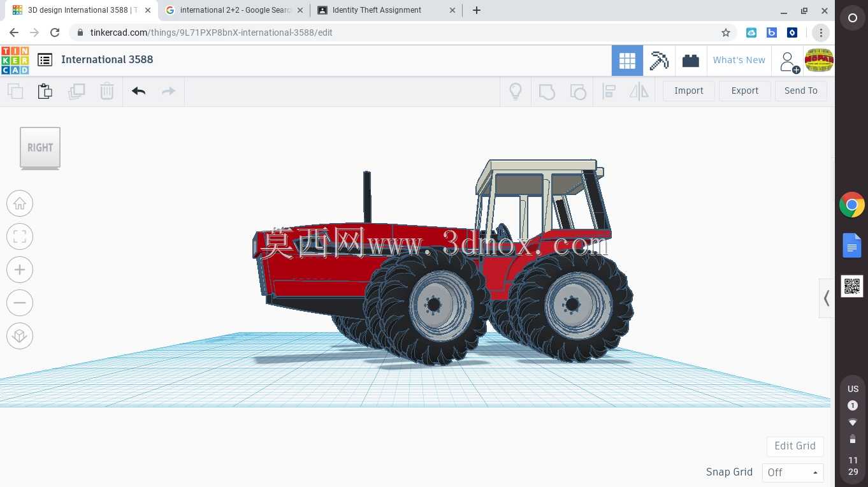The height and width of the screenshot is (487, 868).
Task: Open the user profile avatar
Action: coord(819,61)
